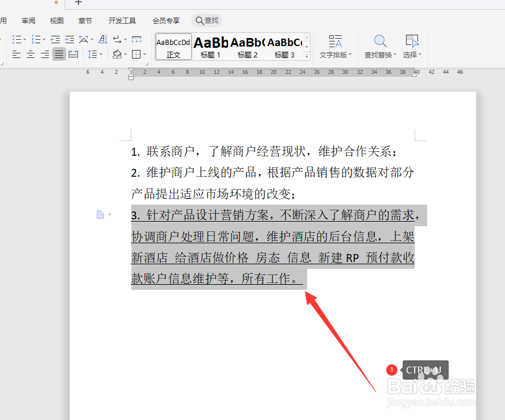
Task: Apply the 标题 1 heading style
Action: (x=210, y=45)
